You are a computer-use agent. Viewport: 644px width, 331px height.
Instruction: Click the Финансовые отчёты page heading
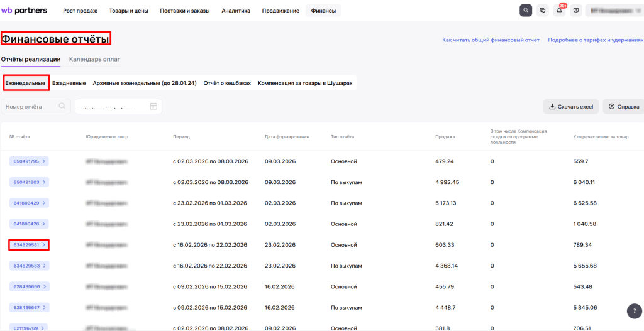[55, 40]
